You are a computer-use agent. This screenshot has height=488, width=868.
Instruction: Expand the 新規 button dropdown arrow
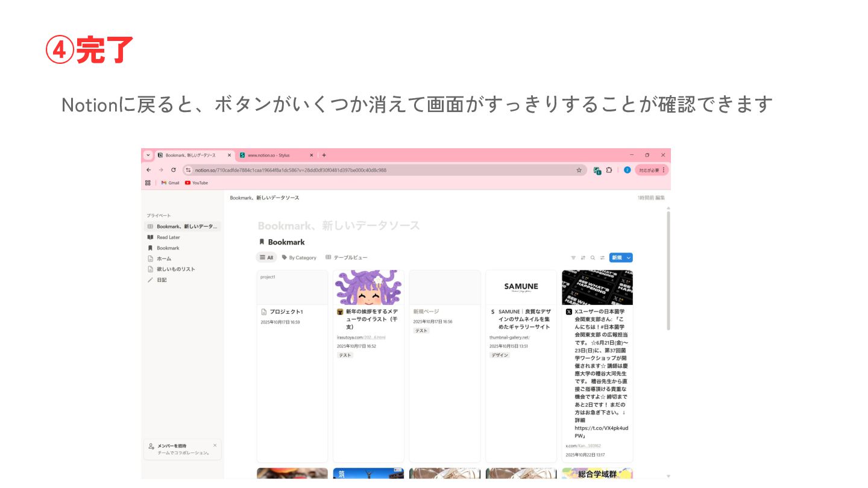629,257
